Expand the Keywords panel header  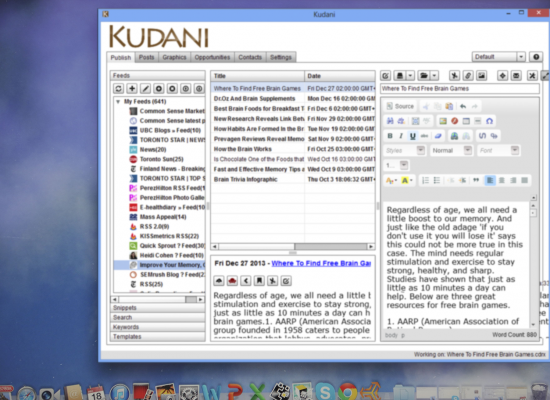(x=158, y=327)
